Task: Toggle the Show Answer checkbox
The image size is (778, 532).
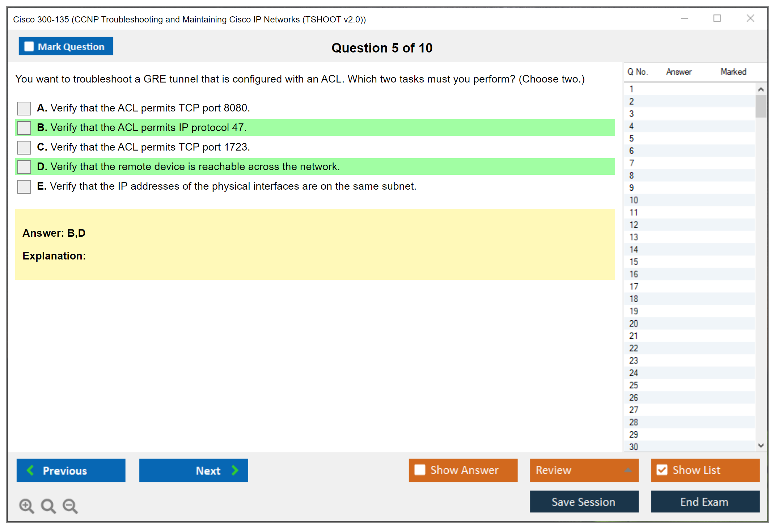Action: click(x=420, y=470)
